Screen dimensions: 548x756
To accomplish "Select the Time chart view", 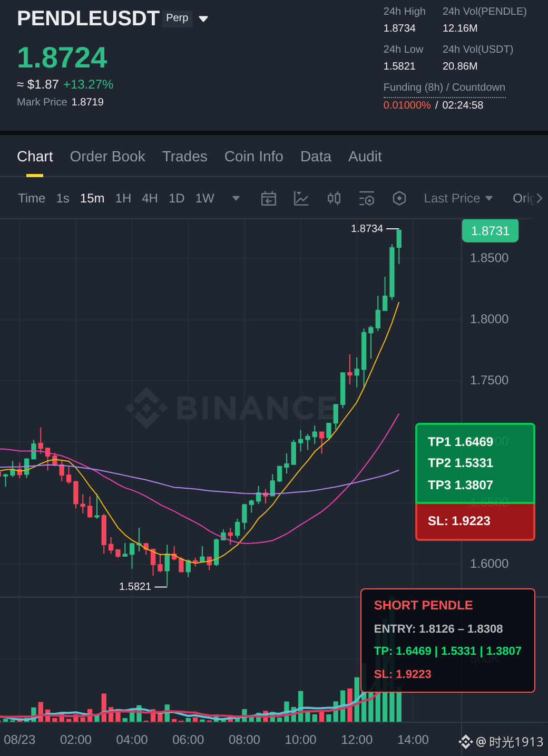I will point(32,198).
